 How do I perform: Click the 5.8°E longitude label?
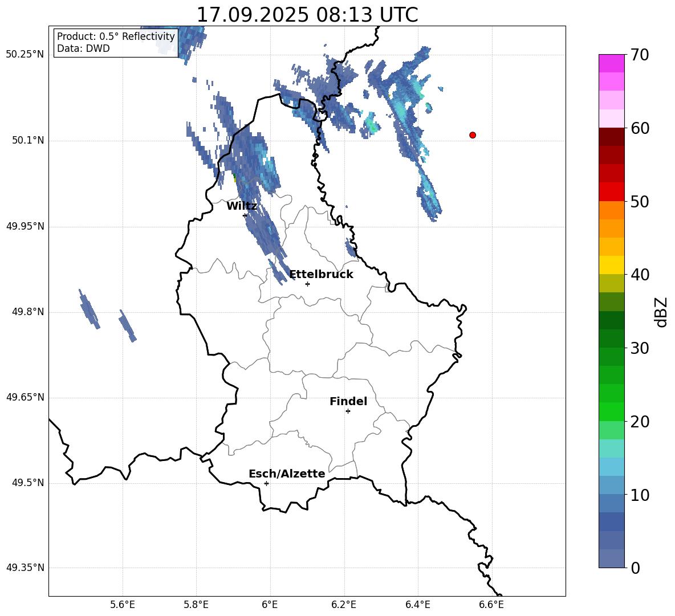[x=196, y=605]
